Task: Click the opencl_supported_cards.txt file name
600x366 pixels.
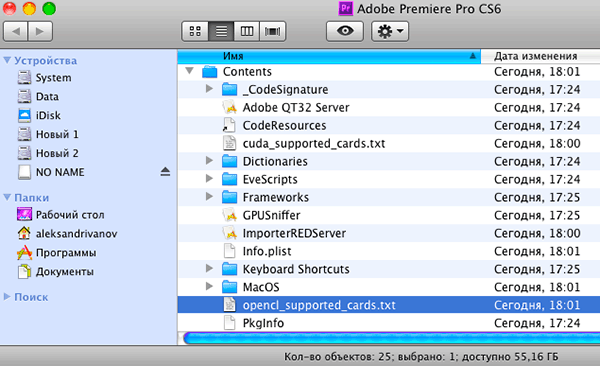Action: coord(319,305)
